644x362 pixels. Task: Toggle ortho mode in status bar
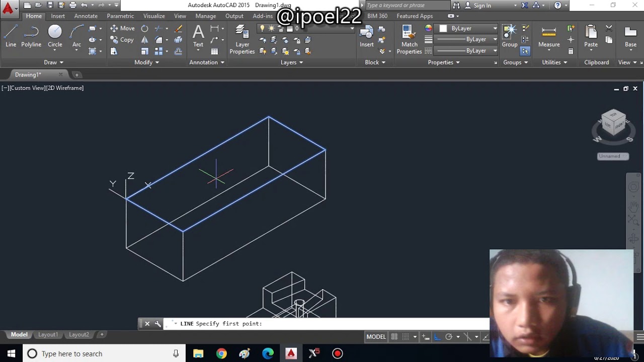pyautogui.click(x=437, y=337)
